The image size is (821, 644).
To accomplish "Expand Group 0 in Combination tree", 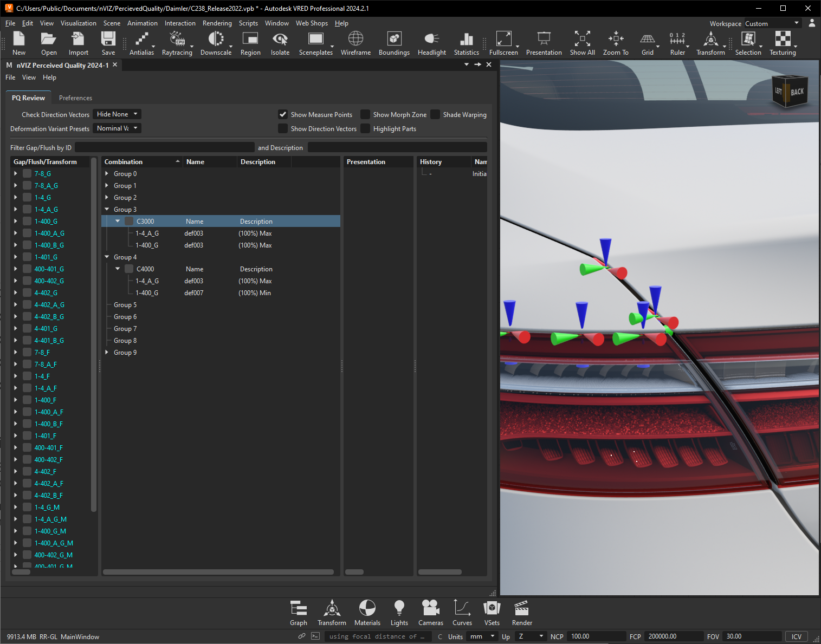I will pyautogui.click(x=107, y=173).
